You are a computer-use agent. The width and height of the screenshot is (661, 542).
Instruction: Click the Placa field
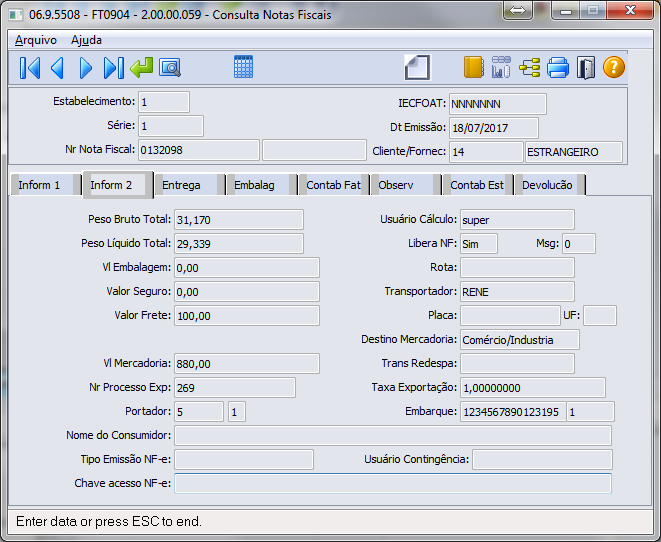[x=510, y=316]
